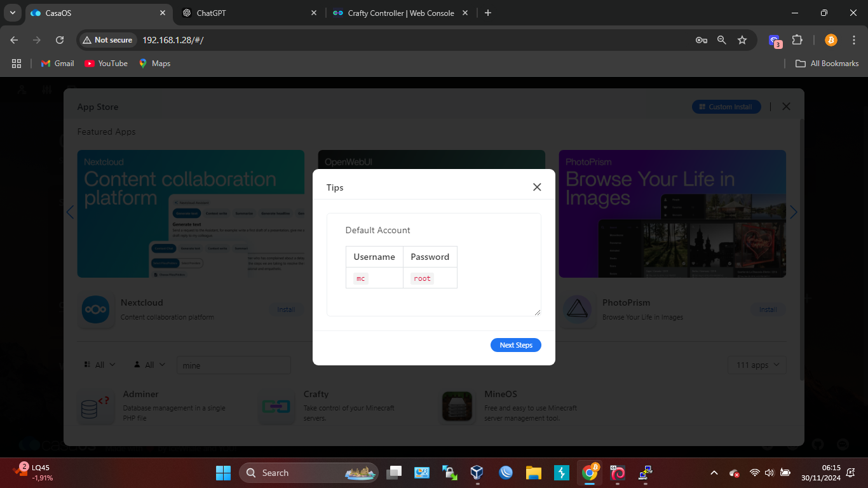
Task: Show hidden system tray icons
Action: (714, 473)
